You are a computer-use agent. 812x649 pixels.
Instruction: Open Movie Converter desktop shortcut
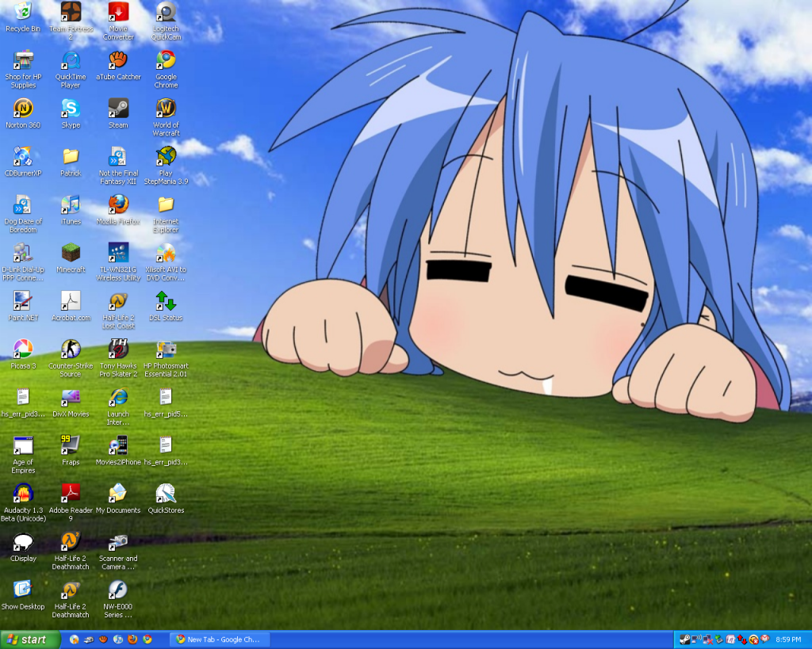pos(118,21)
